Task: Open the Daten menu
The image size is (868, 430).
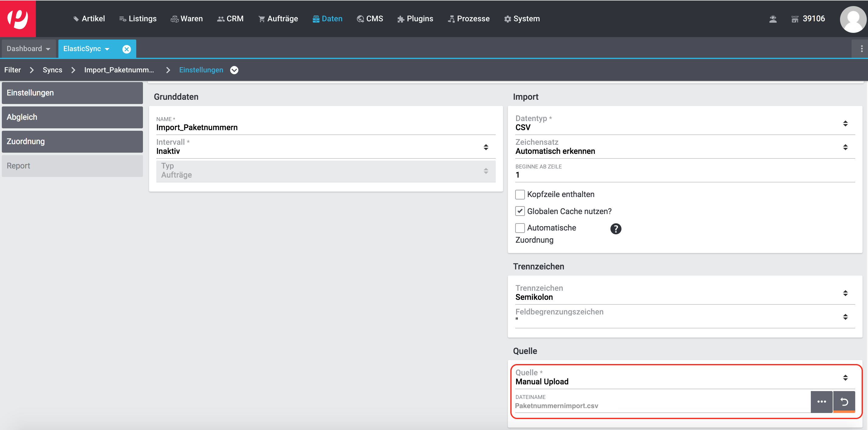Action: point(327,19)
